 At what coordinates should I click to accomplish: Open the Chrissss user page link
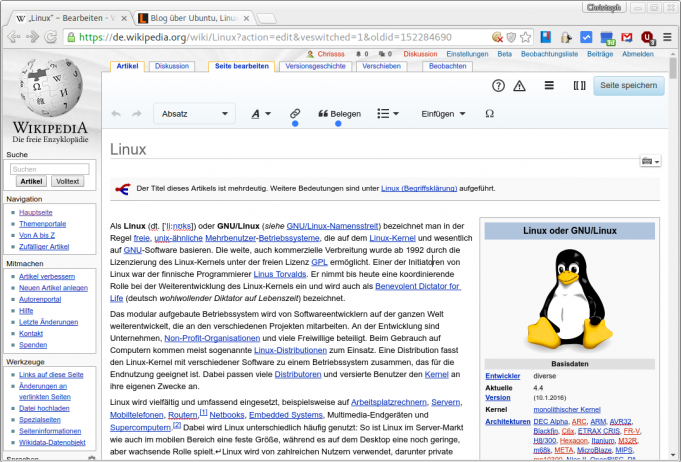pyautogui.click(x=331, y=54)
